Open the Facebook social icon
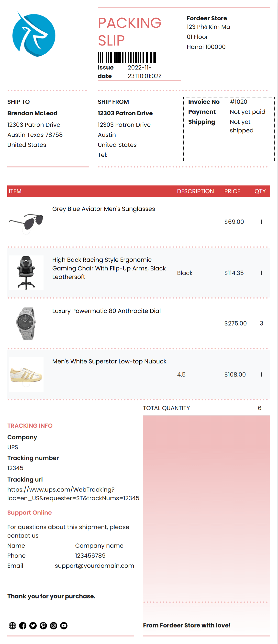The height and width of the screenshot is (644, 278). pos(23,625)
